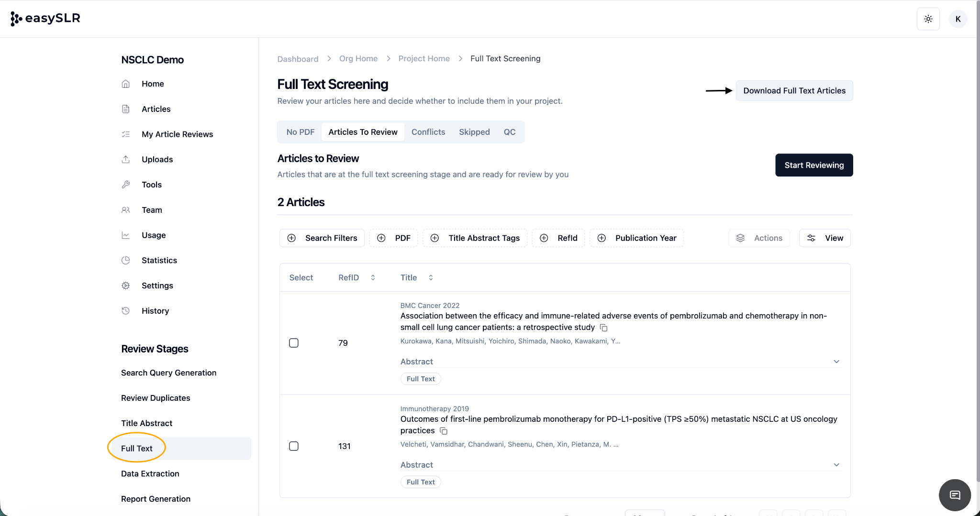Click Download Full Text Articles button
The width and height of the screenshot is (980, 516).
click(x=794, y=91)
